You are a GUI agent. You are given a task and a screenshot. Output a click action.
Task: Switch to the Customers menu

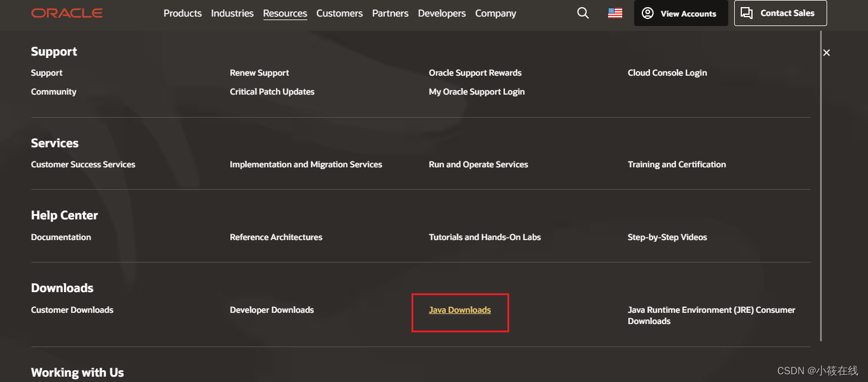[x=339, y=13]
